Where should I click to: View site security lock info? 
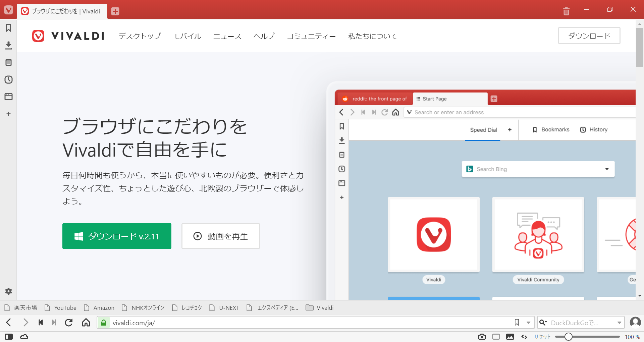104,323
